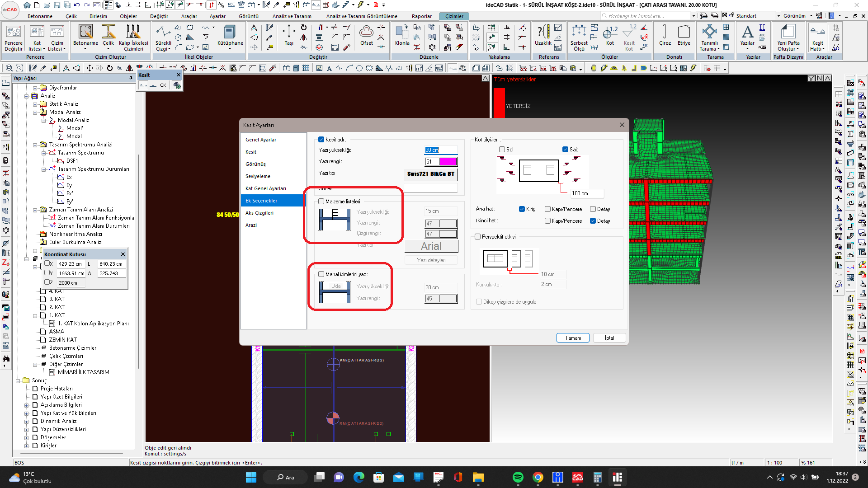
Task: Select the Taşı move tool
Action: click(289, 35)
